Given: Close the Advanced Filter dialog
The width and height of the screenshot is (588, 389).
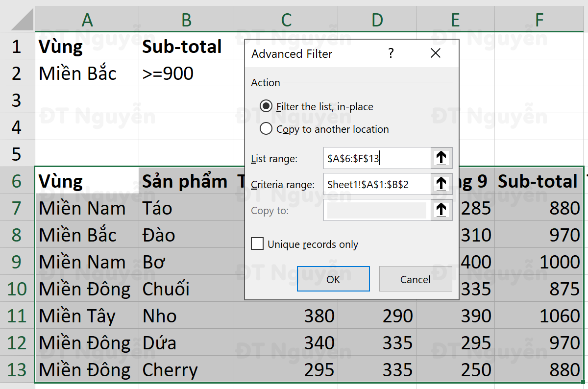Looking at the screenshot, I should 435,53.
